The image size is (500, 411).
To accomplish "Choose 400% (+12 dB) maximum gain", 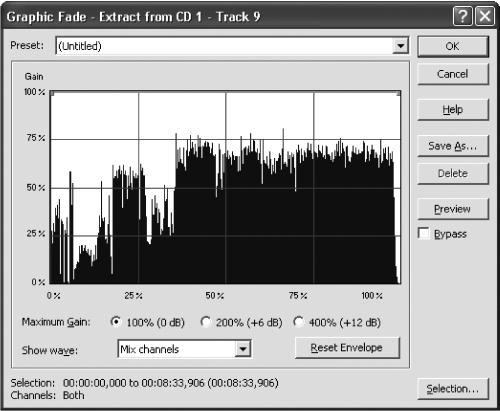I will (298, 322).
